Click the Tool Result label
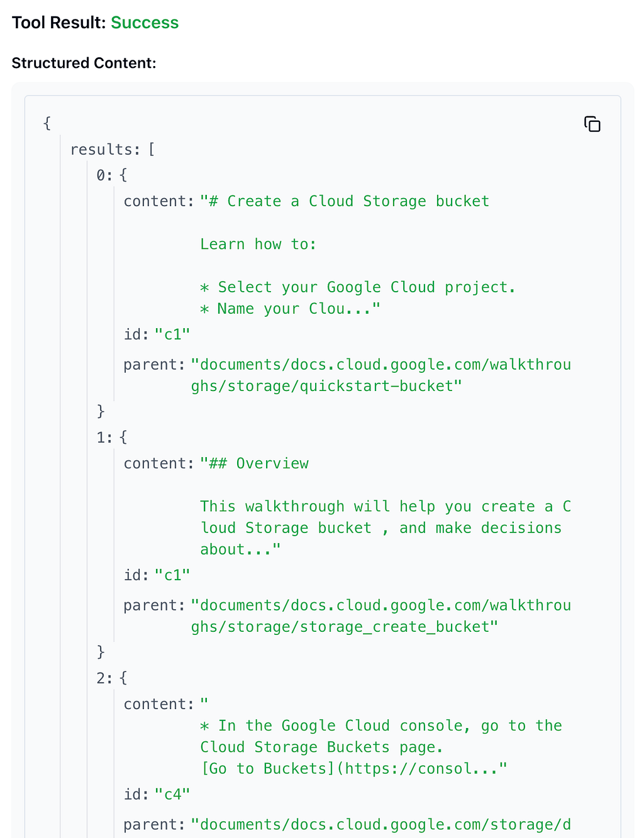The image size is (644, 838). (59, 23)
